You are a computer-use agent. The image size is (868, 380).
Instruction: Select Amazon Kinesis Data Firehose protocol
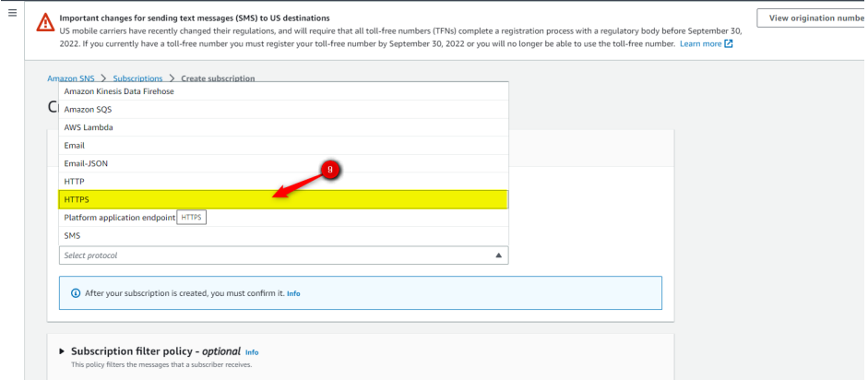pos(119,91)
